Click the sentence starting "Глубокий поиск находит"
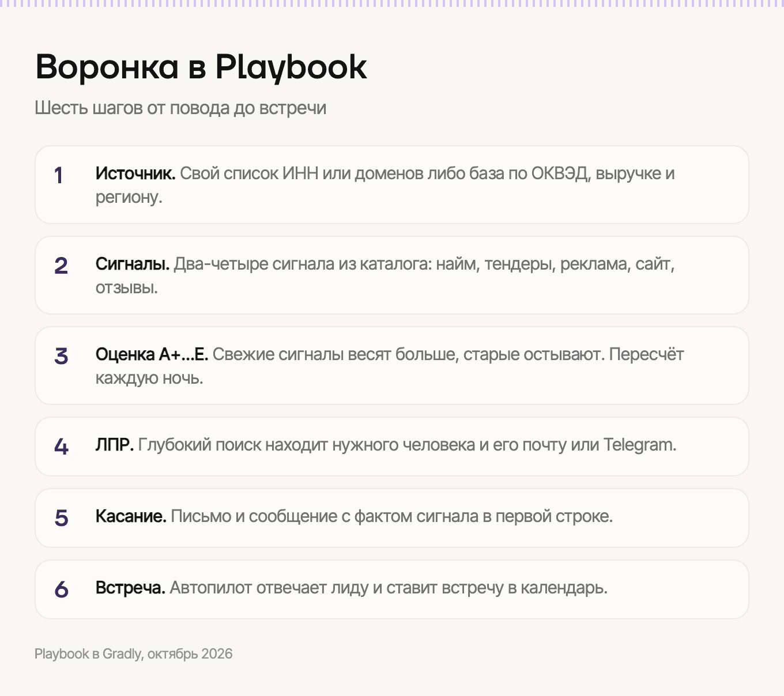 (x=407, y=445)
